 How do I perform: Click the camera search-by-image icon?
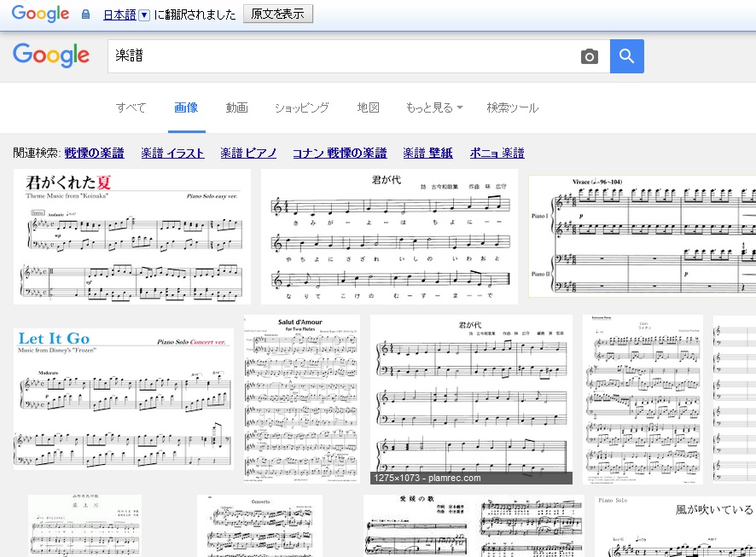(589, 56)
